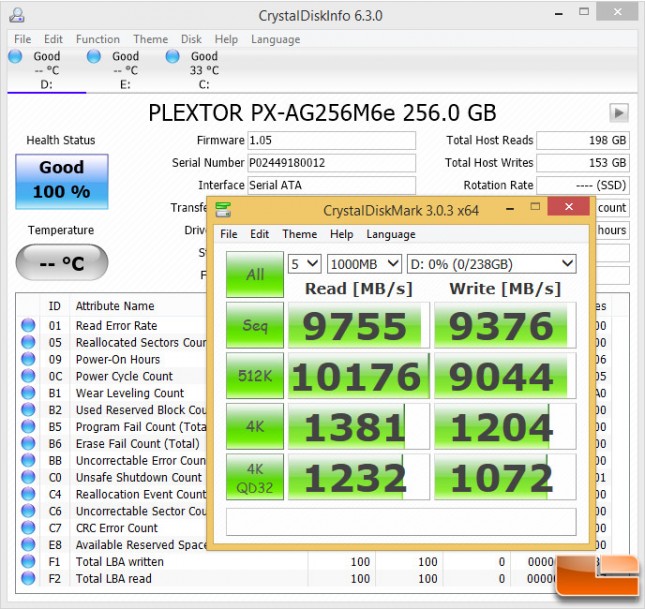Viewport: 645px width, 609px height.
Task: Click status orb for Used Reserved Block Count
Action: pyautogui.click(x=28, y=409)
